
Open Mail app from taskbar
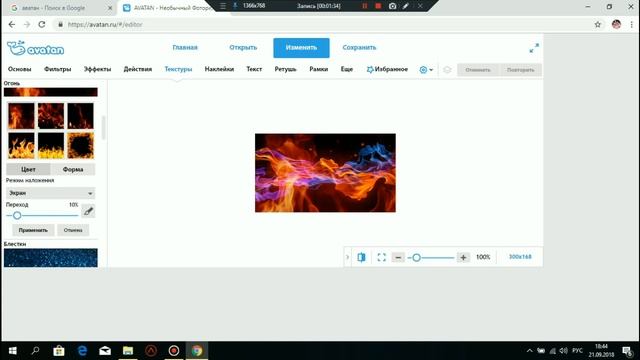tap(105, 351)
